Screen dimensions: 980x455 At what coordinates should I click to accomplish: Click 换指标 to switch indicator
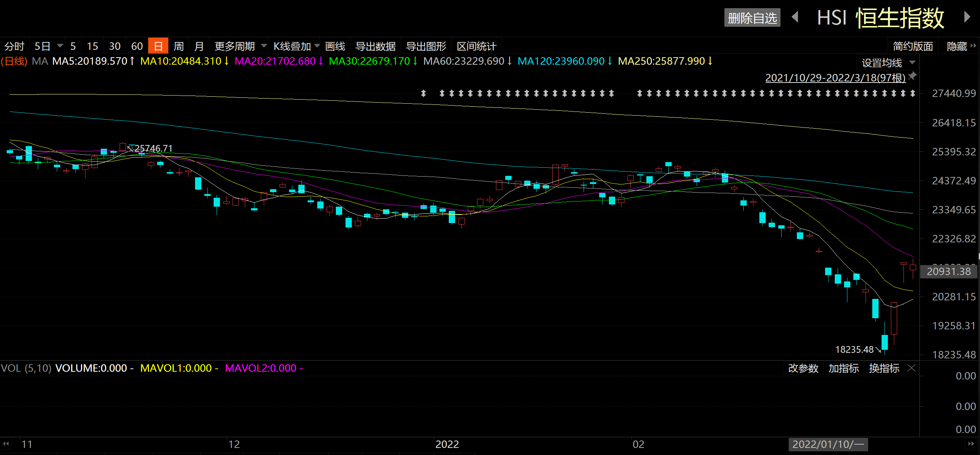pos(884,368)
